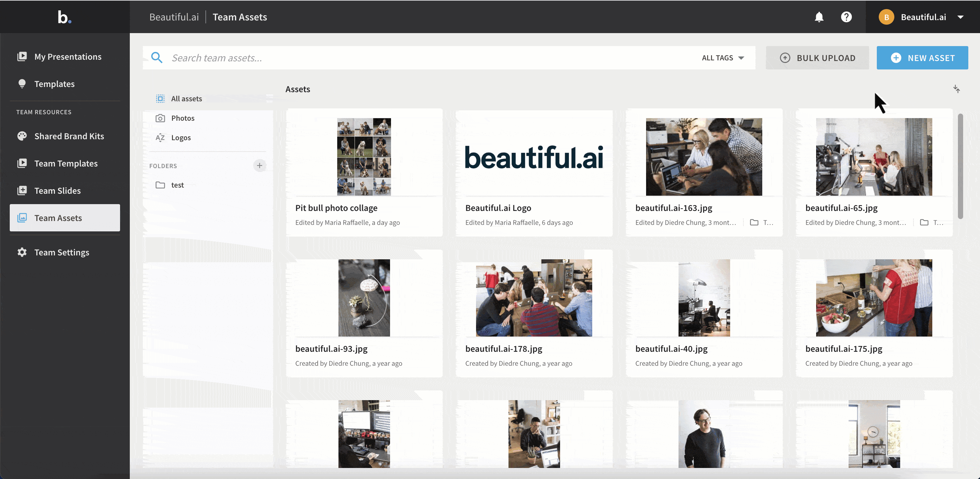
Task: Select Team Assets in sidebar
Action: 65,218
